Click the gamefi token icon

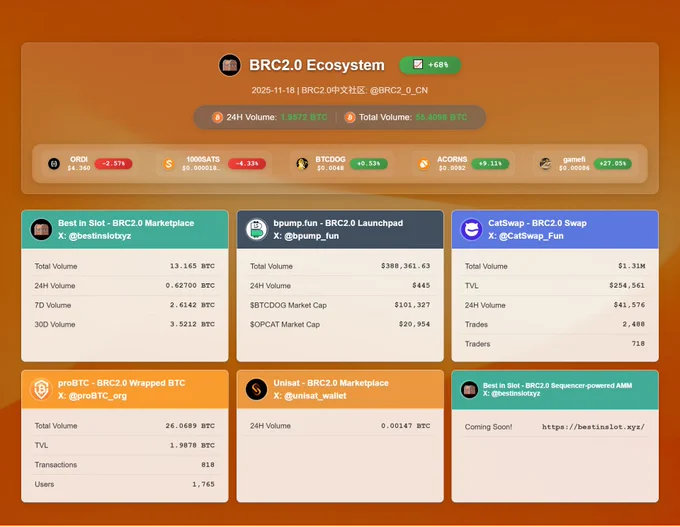[545, 164]
